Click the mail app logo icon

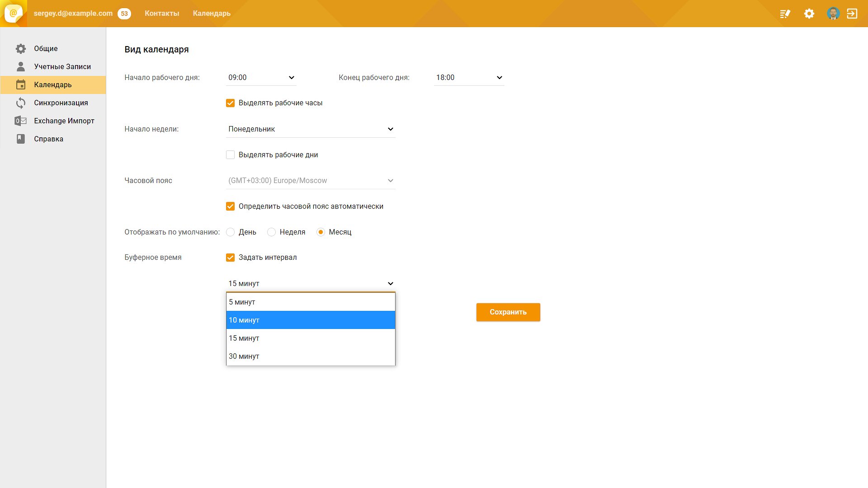(x=14, y=14)
